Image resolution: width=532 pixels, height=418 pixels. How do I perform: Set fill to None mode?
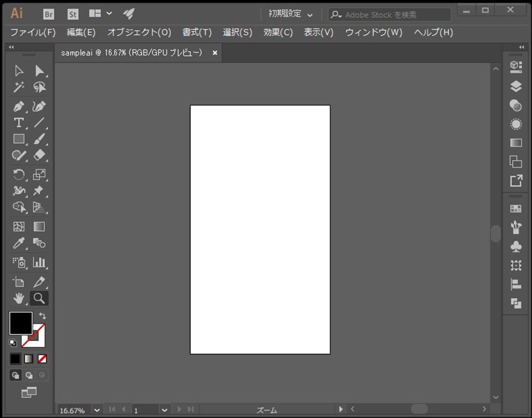tap(43, 359)
